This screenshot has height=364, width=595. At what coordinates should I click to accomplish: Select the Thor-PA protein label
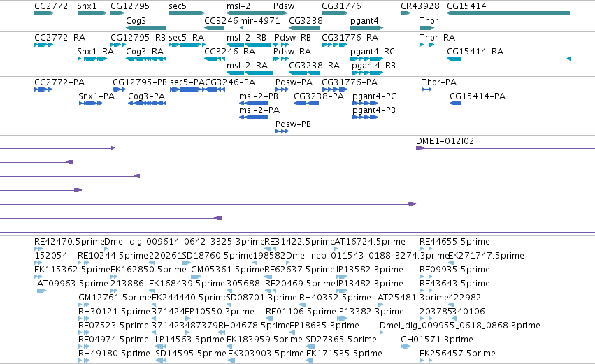tap(439, 82)
